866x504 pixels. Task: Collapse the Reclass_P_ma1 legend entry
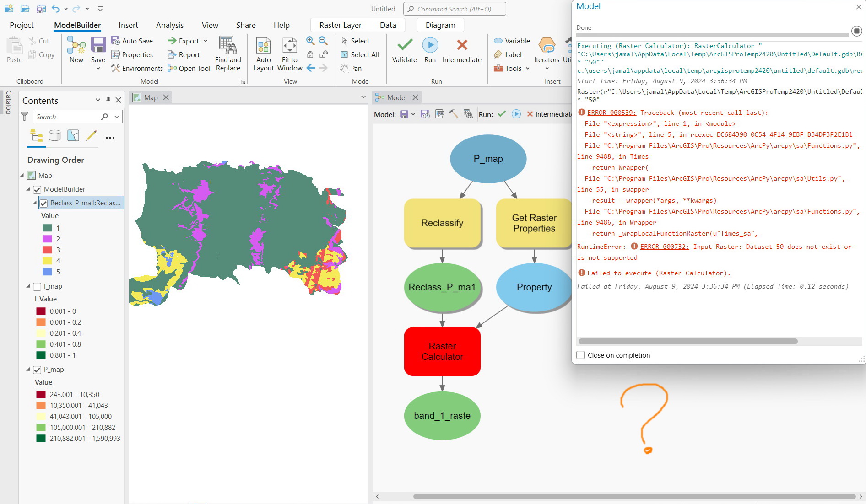35,203
